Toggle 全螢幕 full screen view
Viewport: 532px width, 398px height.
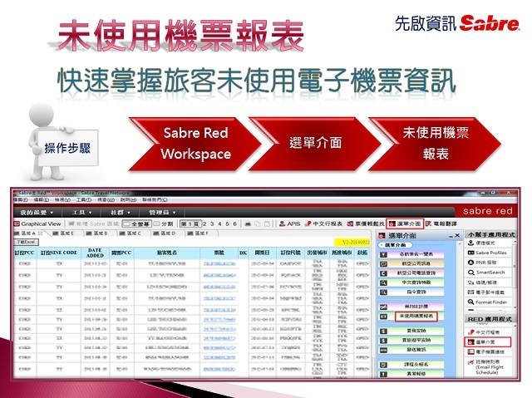pyautogui.click(x=136, y=224)
